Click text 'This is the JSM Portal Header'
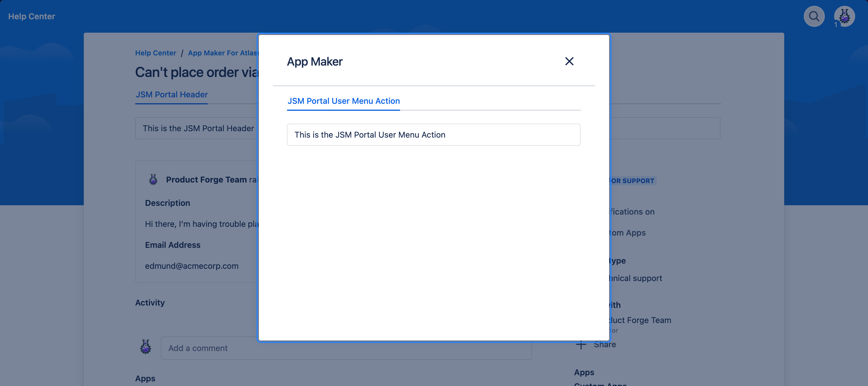868x386 pixels. tap(198, 128)
